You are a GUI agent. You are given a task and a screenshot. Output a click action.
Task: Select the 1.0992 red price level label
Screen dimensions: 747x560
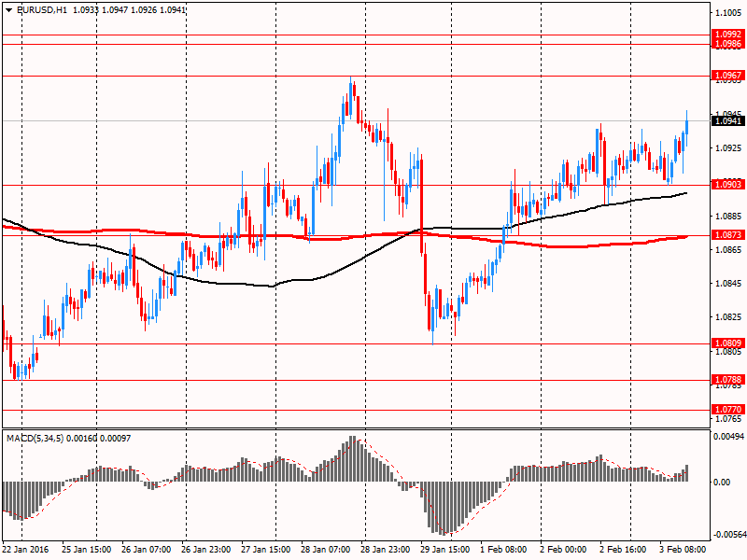(x=727, y=35)
